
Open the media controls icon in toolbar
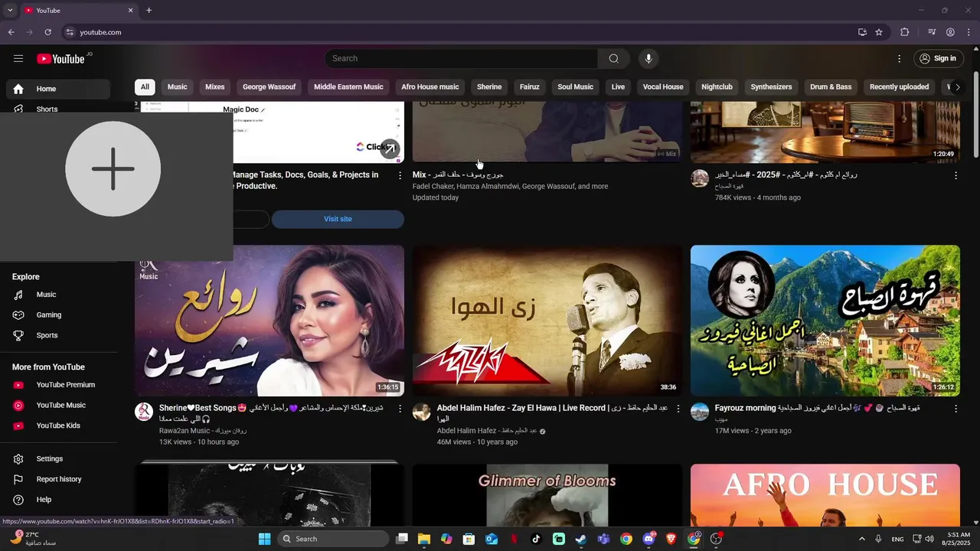[x=932, y=32]
